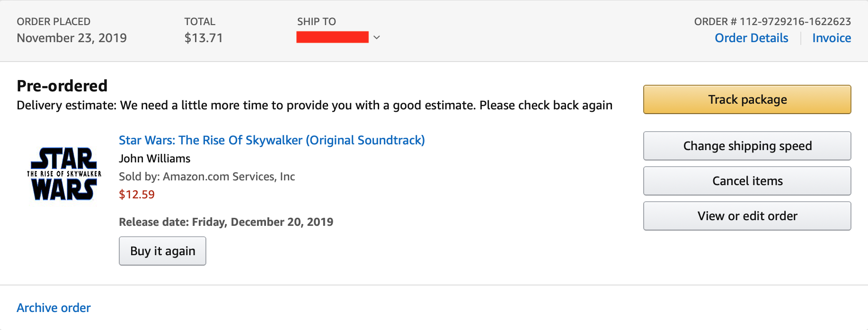Image resolution: width=868 pixels, height=330 pixels.
Task: Click the Archive order link
Action: (x=53, y=308)
